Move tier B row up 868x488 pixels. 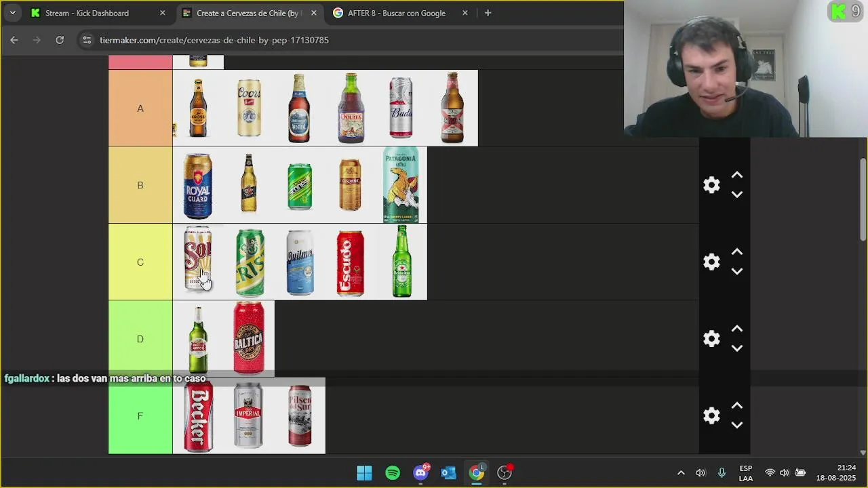(x=737, y=176)
